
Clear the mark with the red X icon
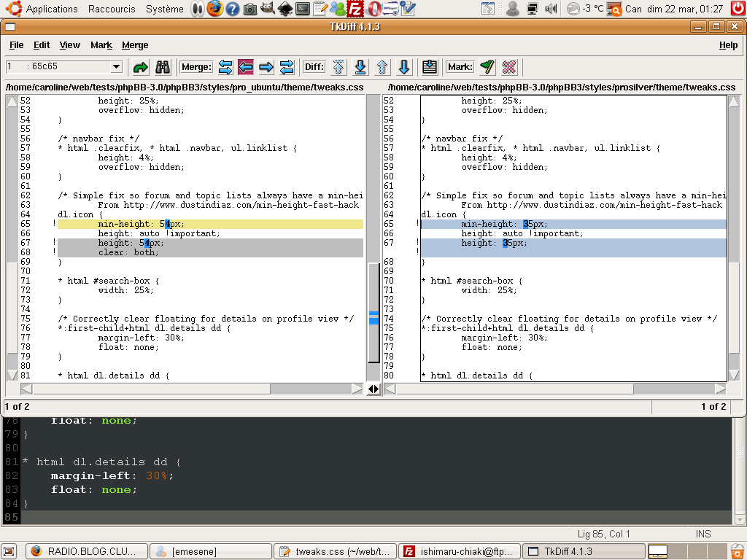[x=509, y=67]
